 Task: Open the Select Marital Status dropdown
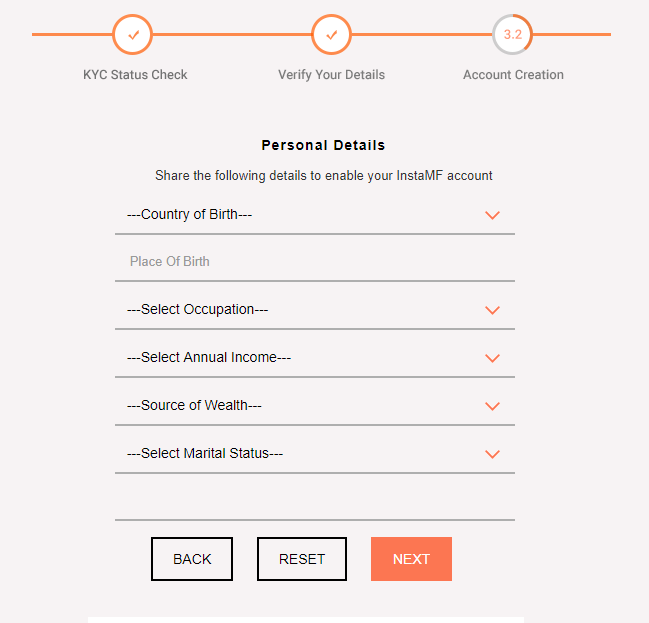(x=300, y=454)
